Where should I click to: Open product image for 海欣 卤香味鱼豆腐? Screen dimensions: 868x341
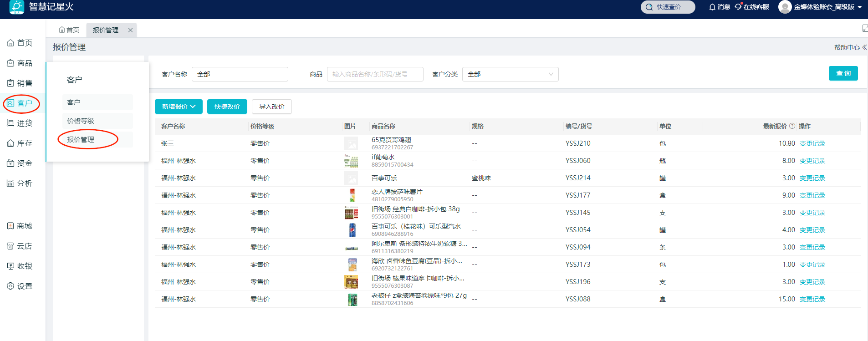pos(352,265)
